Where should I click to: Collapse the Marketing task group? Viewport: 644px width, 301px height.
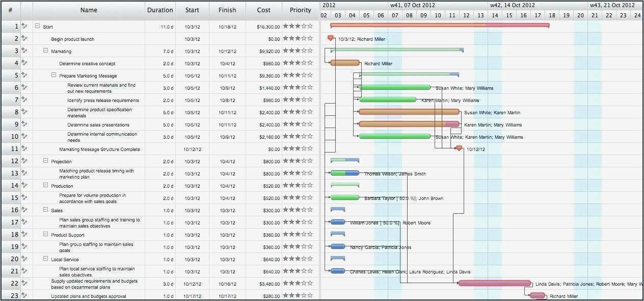click(45, 51)
